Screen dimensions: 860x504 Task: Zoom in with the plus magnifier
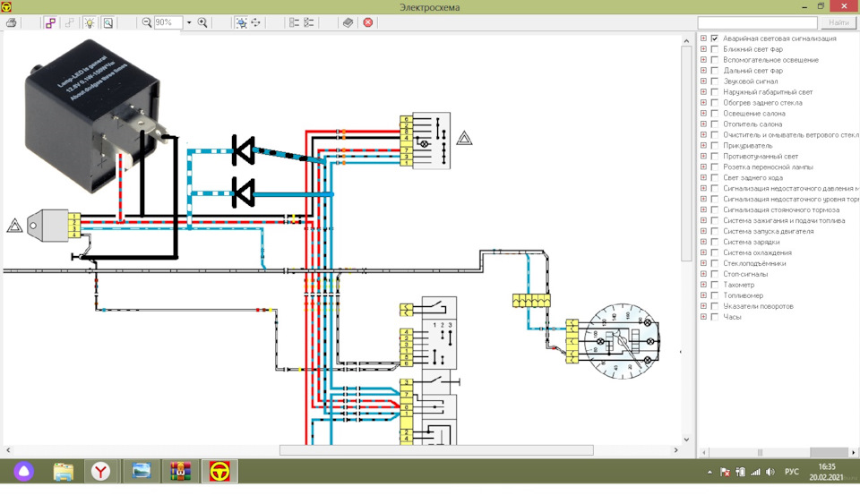202,22
